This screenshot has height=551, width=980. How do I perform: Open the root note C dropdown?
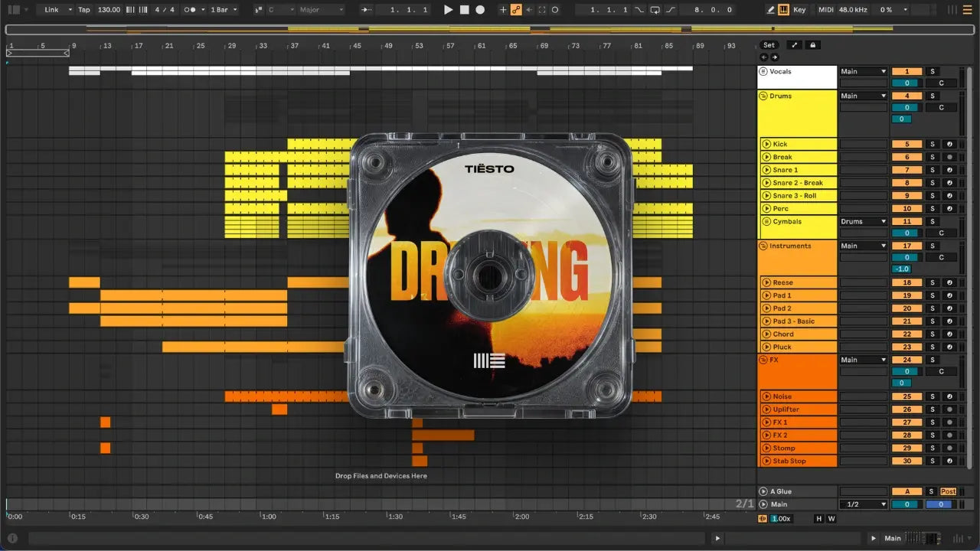point(279,10)
